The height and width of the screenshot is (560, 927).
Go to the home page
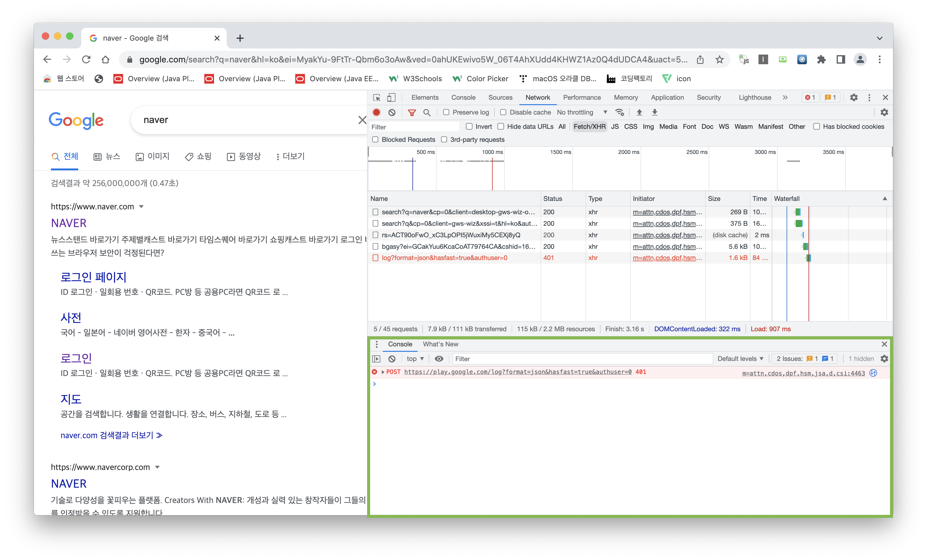tap(105, 59)
